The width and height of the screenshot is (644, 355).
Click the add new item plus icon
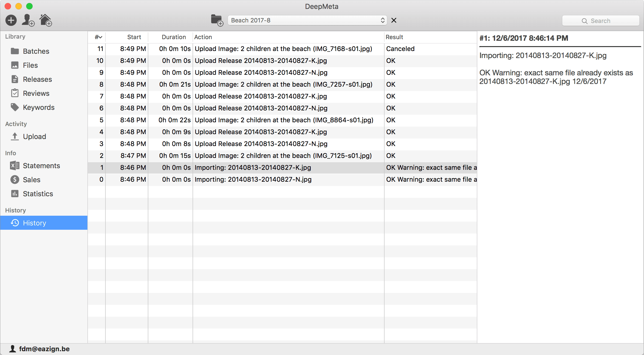pos(11,20)
